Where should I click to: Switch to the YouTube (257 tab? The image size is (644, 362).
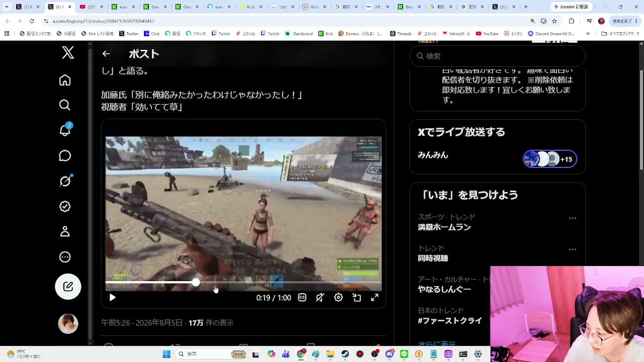click(92, 7)
